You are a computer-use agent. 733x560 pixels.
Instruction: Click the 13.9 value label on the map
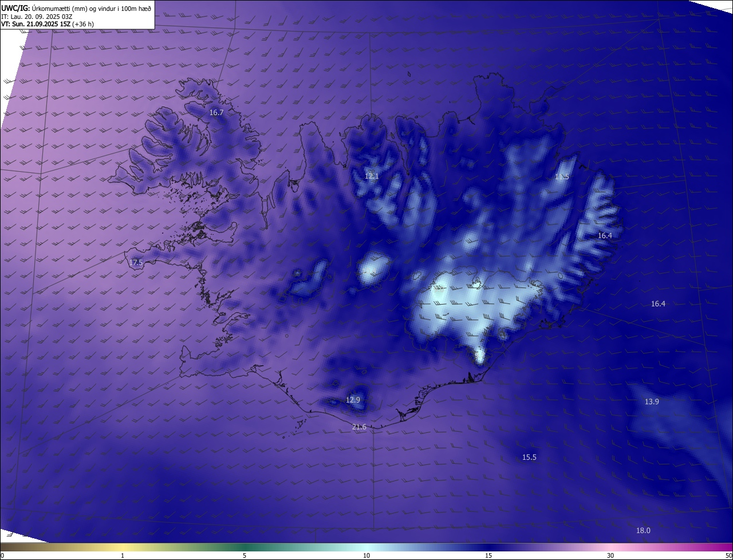(652, 402)
